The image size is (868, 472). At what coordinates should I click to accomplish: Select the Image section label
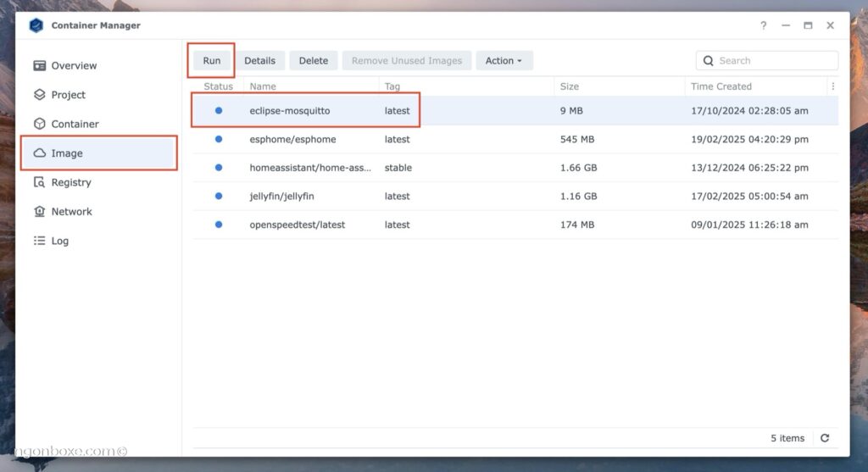click(x=67, y=153)
